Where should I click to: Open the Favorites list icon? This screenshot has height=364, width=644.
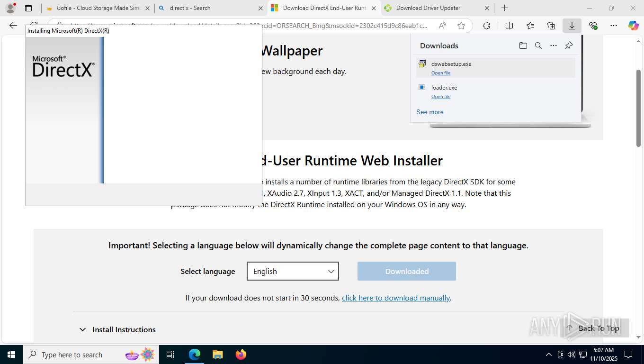530,26
